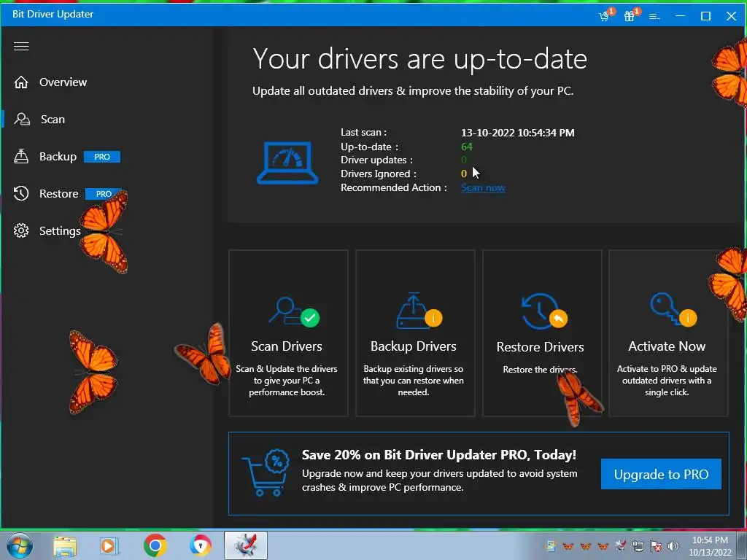Click the Bit Driver Updater taskbar button
The image size is (747, 560).
tap(246, 545)
